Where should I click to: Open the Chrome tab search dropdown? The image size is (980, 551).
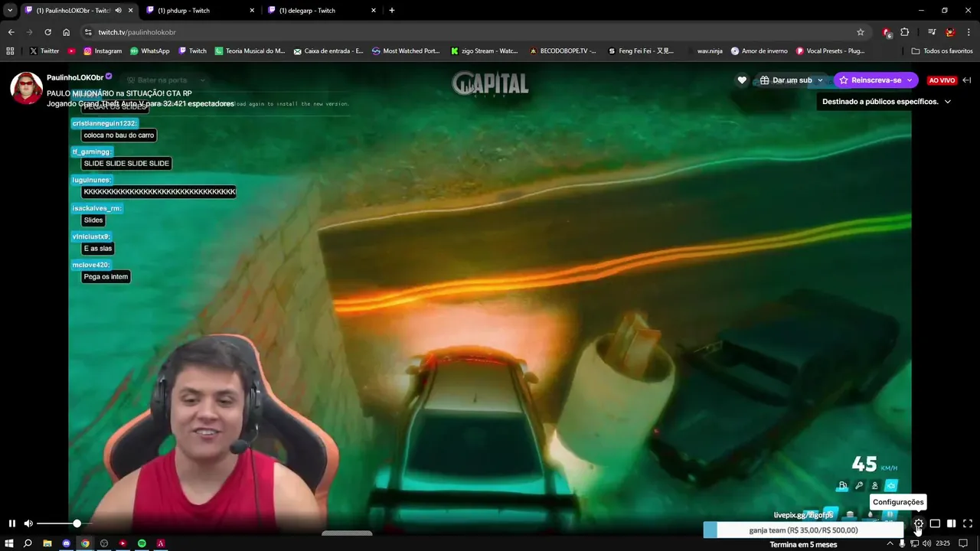point(10,11)
